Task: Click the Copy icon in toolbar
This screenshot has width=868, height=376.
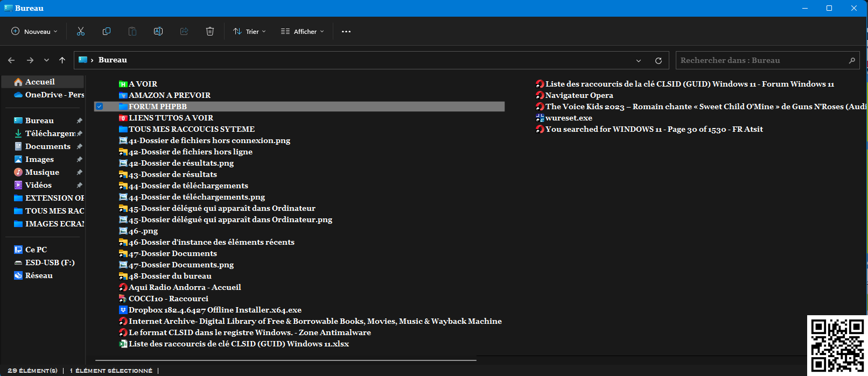Action: pyautogui.click(x=107, y=32)
